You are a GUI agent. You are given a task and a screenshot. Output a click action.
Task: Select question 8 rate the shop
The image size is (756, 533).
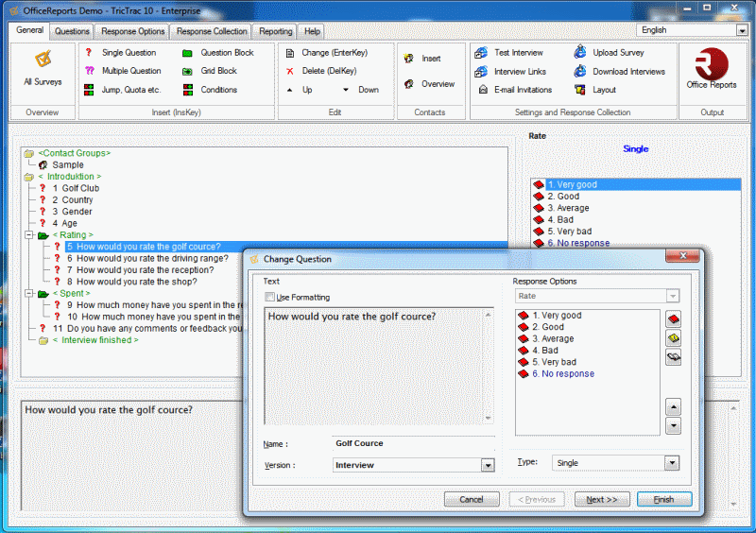pos(131,282)
